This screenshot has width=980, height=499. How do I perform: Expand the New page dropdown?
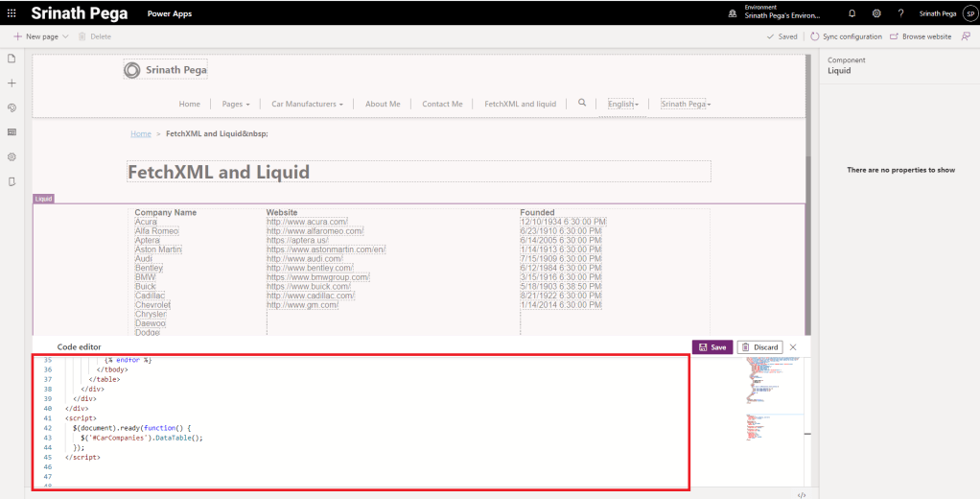65,36
